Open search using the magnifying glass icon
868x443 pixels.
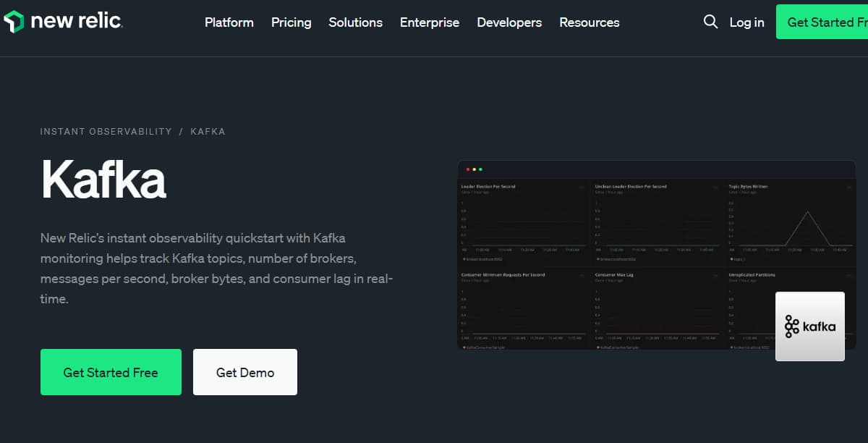click(710, 22)
